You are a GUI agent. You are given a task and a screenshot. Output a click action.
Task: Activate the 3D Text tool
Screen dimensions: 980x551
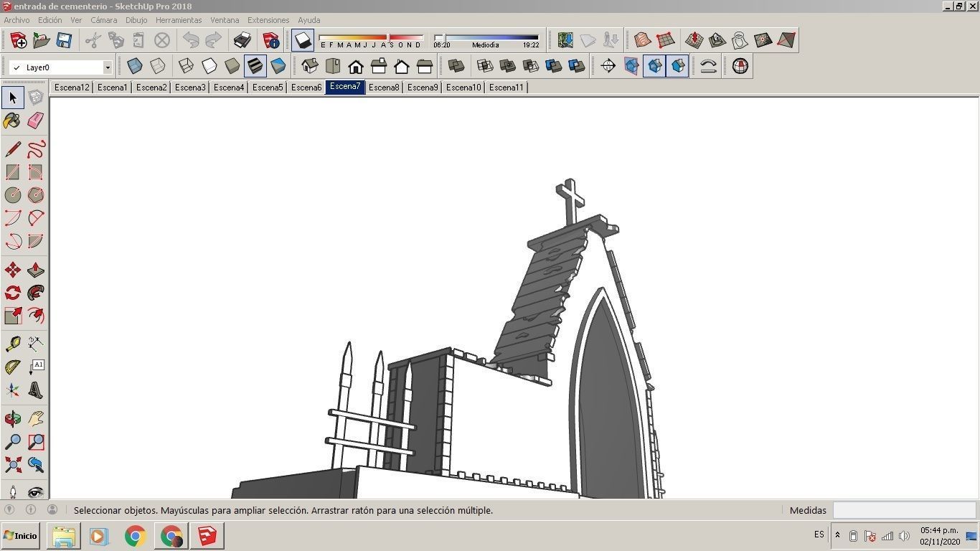[x=35, y=390]
